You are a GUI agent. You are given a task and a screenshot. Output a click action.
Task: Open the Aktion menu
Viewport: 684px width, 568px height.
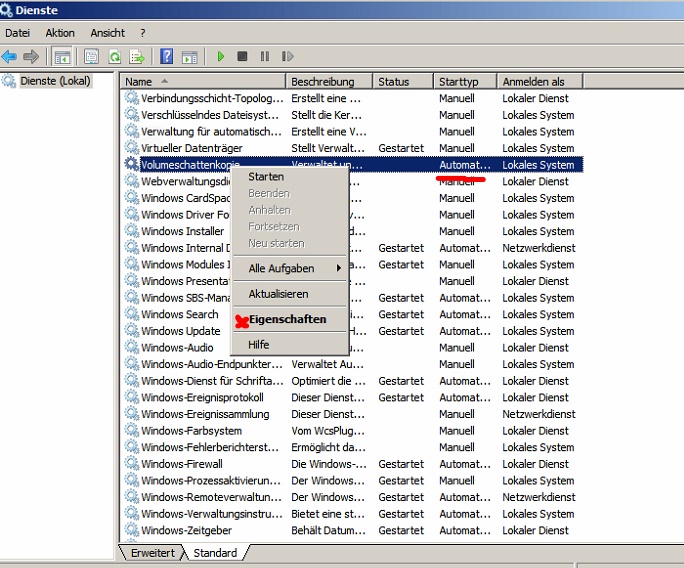pos(60,33)
